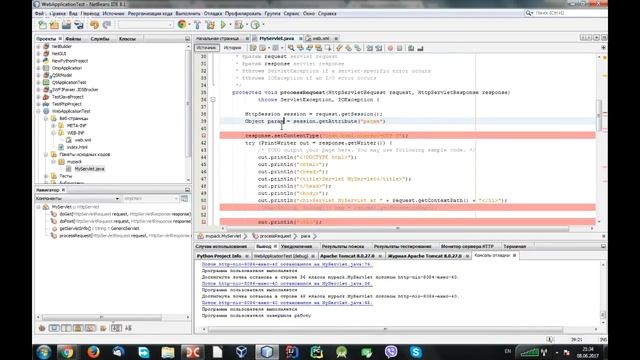Open the Вид menu

click(x=73, y=13)
